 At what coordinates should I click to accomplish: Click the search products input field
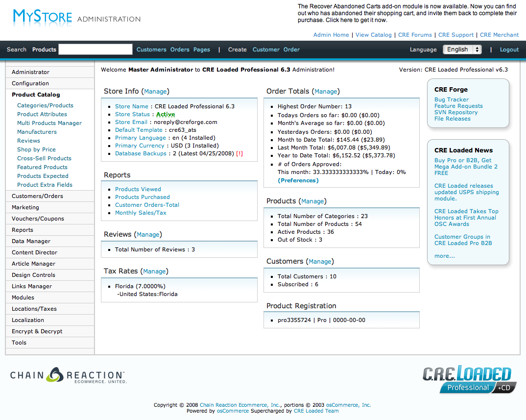pos(96,49)
